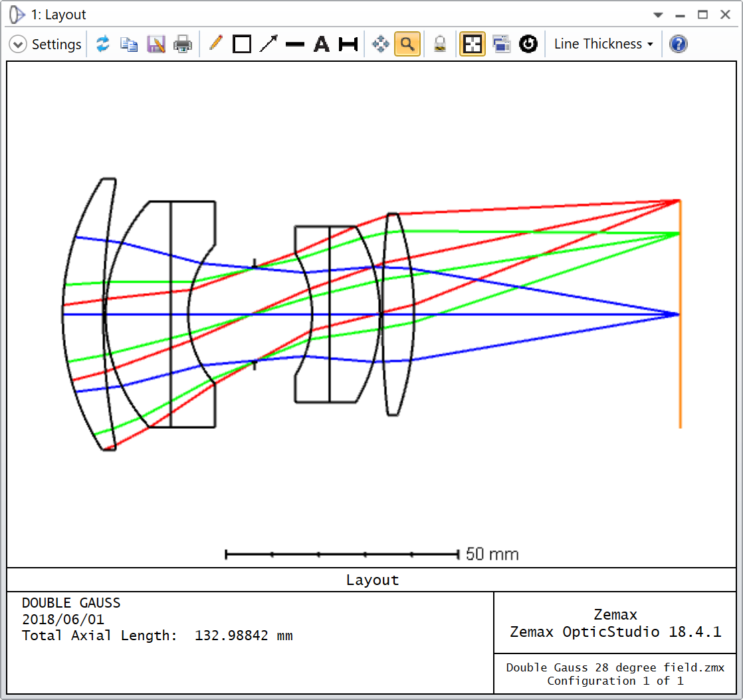
Task: Click the aperture stop marker at top
Action: point(255,264)
